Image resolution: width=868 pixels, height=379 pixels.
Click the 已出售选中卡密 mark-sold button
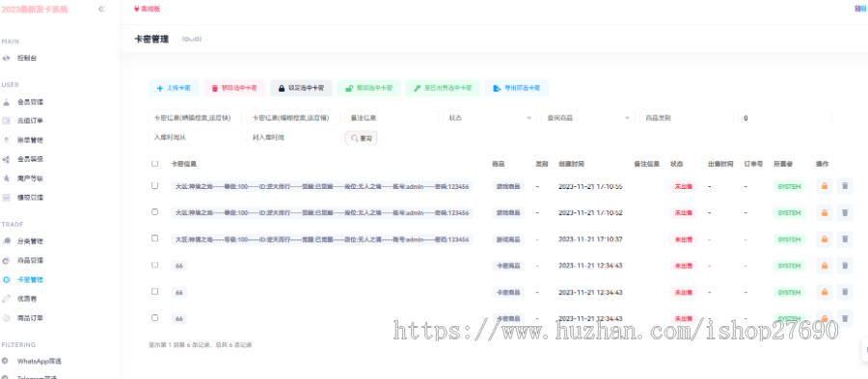[x=443, y=88]
